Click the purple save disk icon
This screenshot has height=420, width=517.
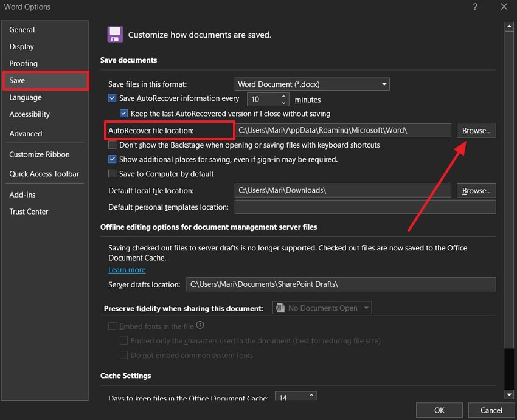click(114, 34)
